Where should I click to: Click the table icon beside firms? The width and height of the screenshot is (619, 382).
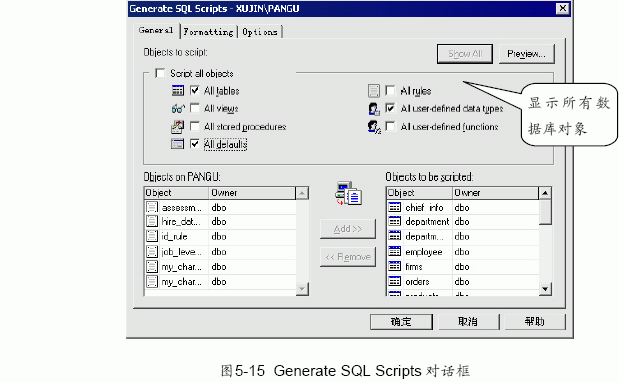coord(395,266)
